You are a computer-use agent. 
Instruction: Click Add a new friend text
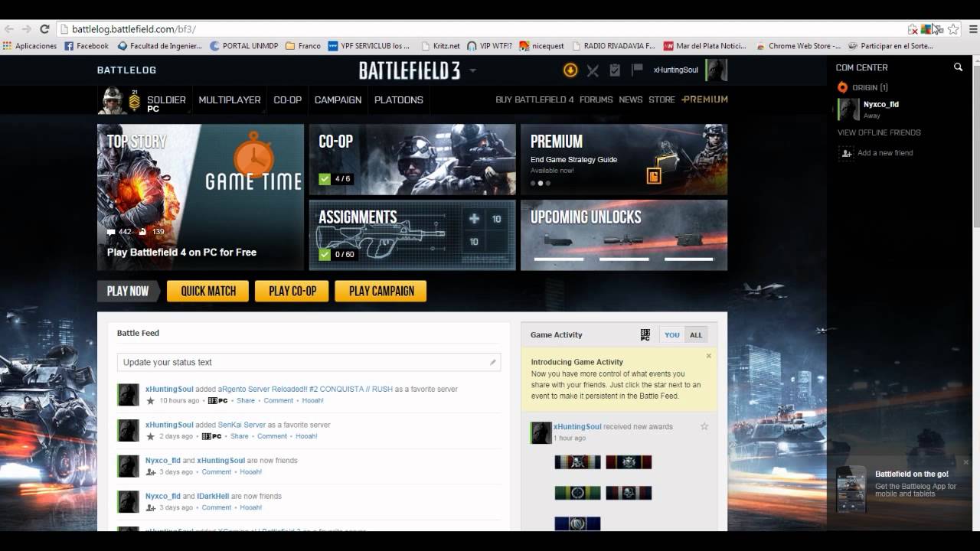point(885,153)
